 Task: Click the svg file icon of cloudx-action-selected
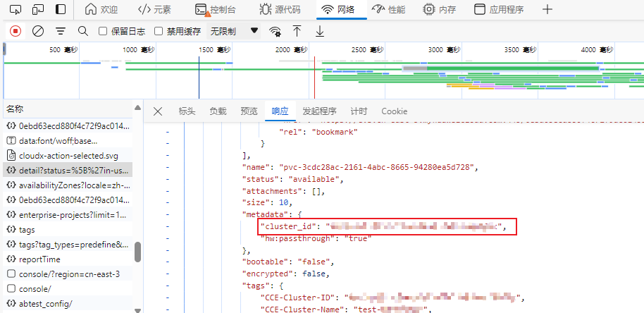point(11,156)
